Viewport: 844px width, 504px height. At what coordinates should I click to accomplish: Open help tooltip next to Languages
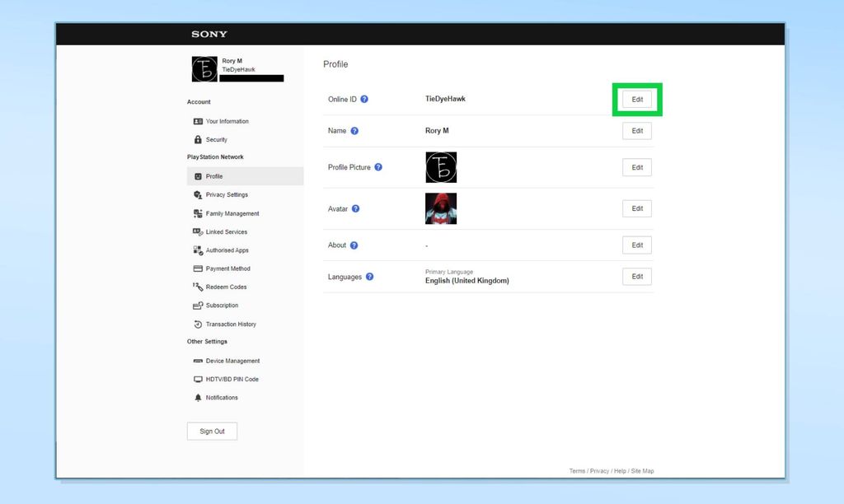(x=370, y=277)
